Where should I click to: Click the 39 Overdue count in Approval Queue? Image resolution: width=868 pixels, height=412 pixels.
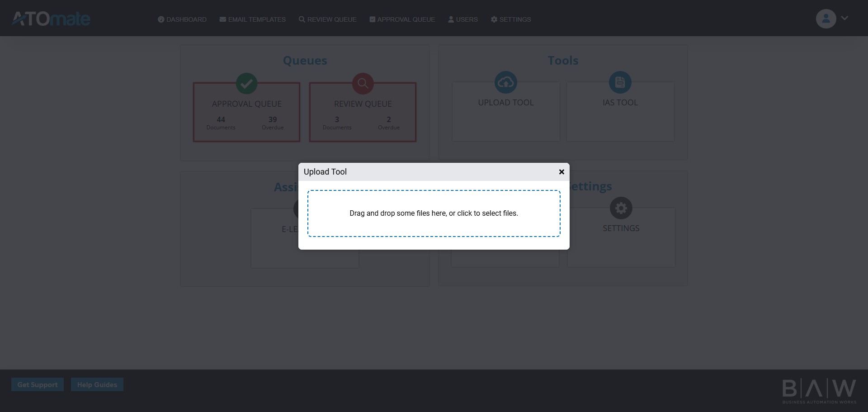pyautogui.click(x=273, y=123)
